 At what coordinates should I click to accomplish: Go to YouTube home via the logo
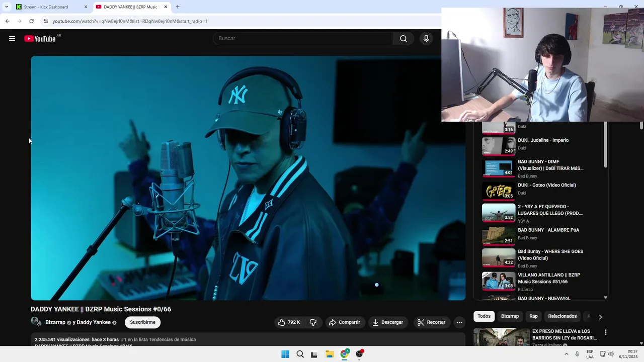pyautogui.click(x=40, y=39)
